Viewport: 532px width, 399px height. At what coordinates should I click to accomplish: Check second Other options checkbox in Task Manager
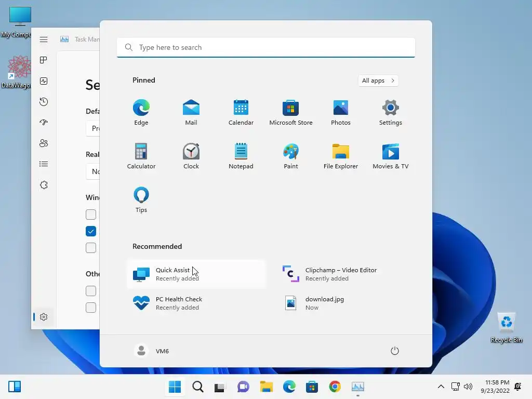(91, 308)
